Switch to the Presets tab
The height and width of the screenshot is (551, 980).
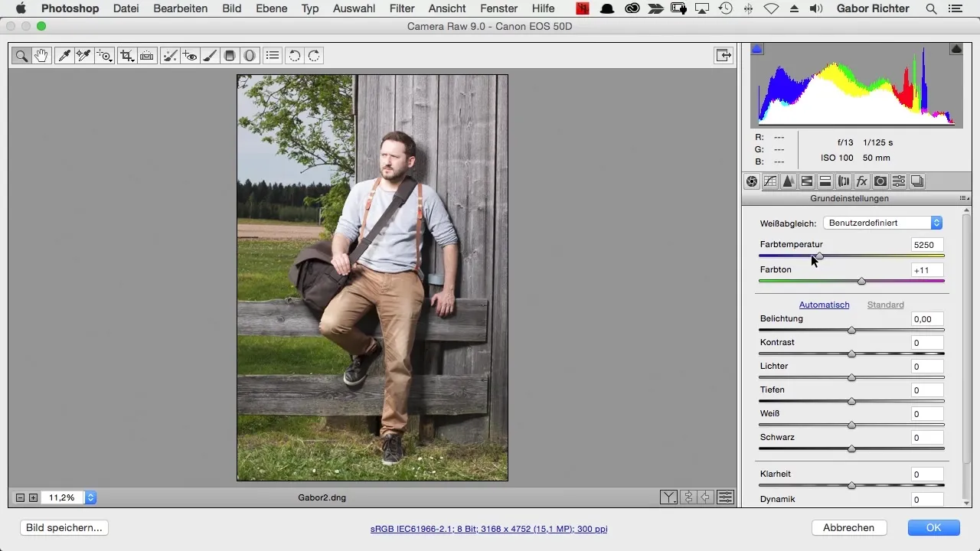(x=899, y=181)
